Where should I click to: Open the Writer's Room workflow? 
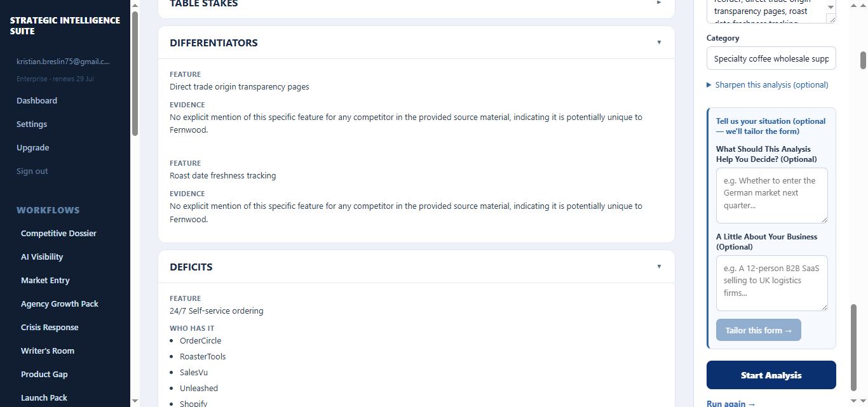pos(48,350)
